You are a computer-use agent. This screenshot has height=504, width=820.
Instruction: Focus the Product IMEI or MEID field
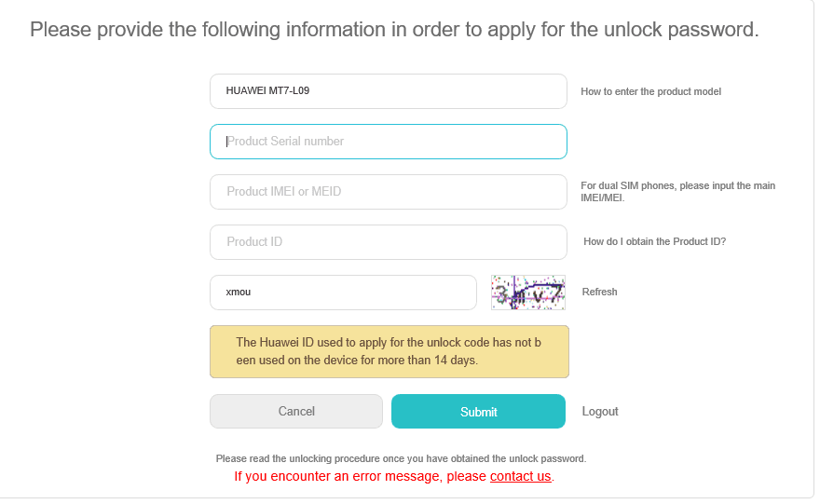389,192
